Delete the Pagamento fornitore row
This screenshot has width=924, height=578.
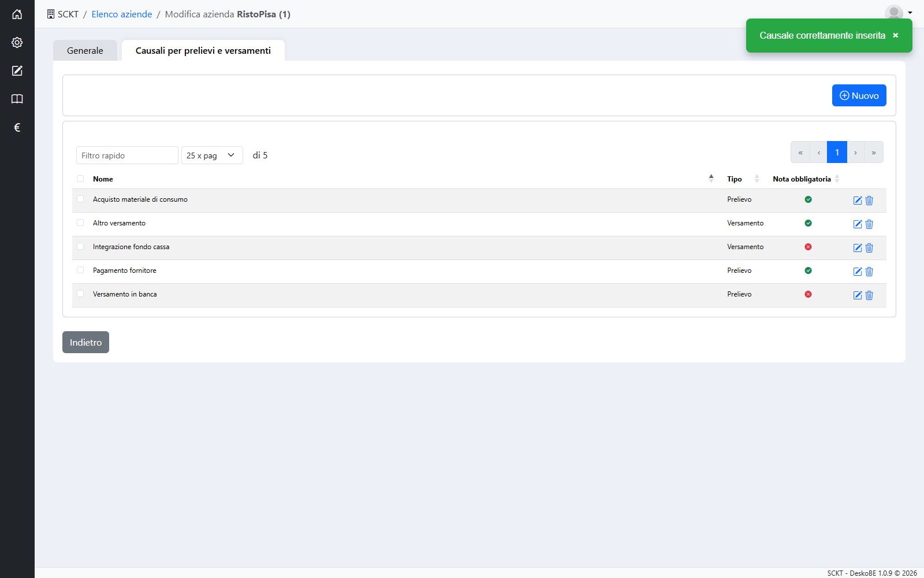869,272
